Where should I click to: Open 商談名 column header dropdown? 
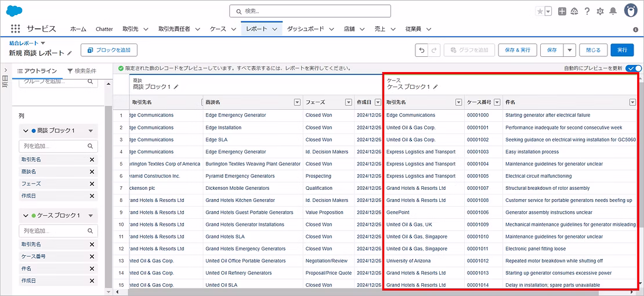coord(297,102)
